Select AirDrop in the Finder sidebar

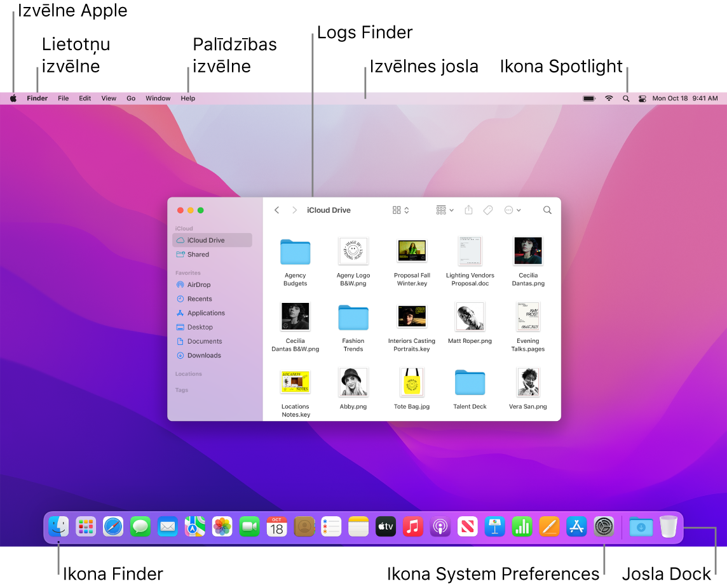pyautogui.click(x=198, y=284)
